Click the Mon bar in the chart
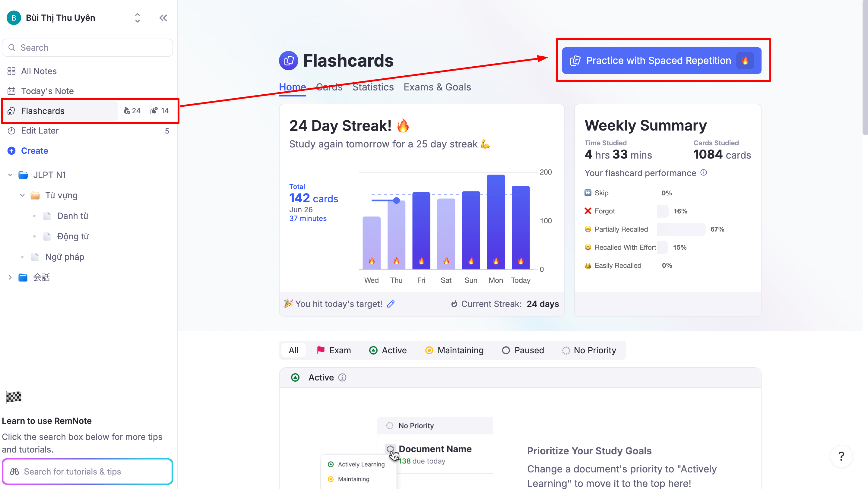The width and height of the screenshot is (868, 489). coord(496,222)
